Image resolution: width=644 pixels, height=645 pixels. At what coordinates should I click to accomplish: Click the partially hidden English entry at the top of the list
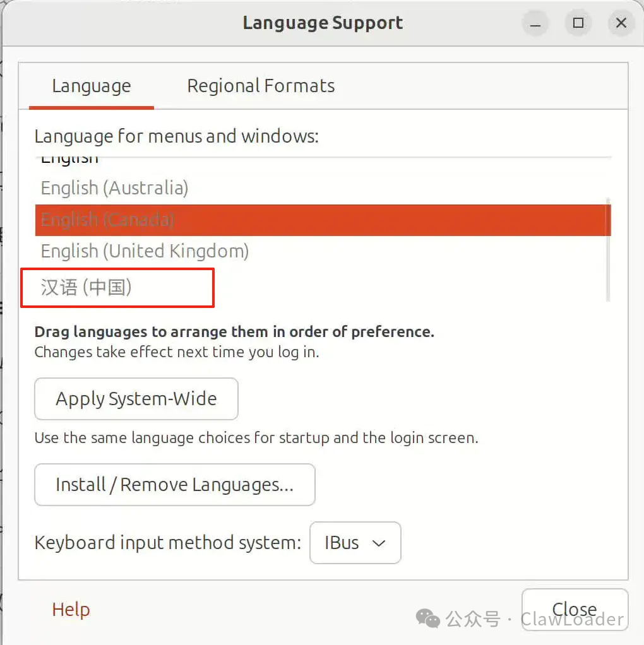coord(69,160)
